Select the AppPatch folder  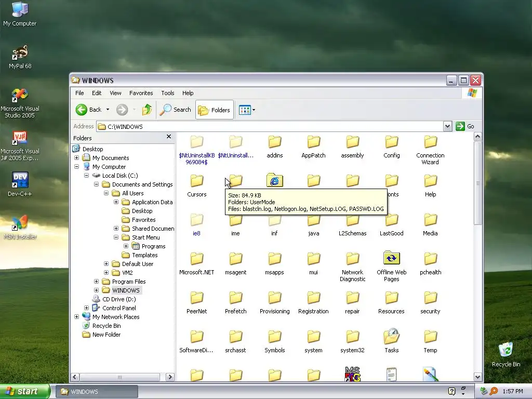point(313,147)
